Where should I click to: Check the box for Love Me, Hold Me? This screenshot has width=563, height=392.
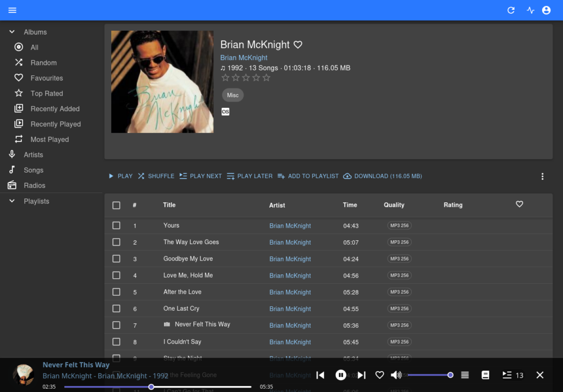point(117,275)
